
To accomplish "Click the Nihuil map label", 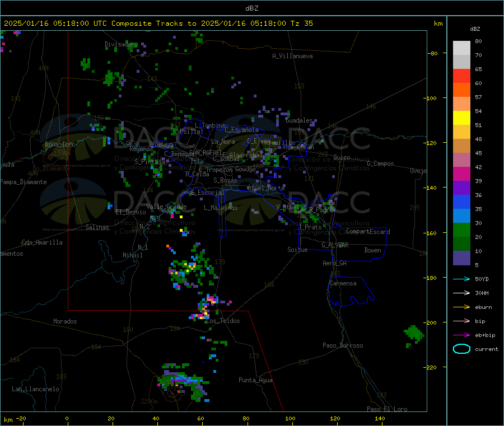I will pyautogui.click(x=132, y=255).
